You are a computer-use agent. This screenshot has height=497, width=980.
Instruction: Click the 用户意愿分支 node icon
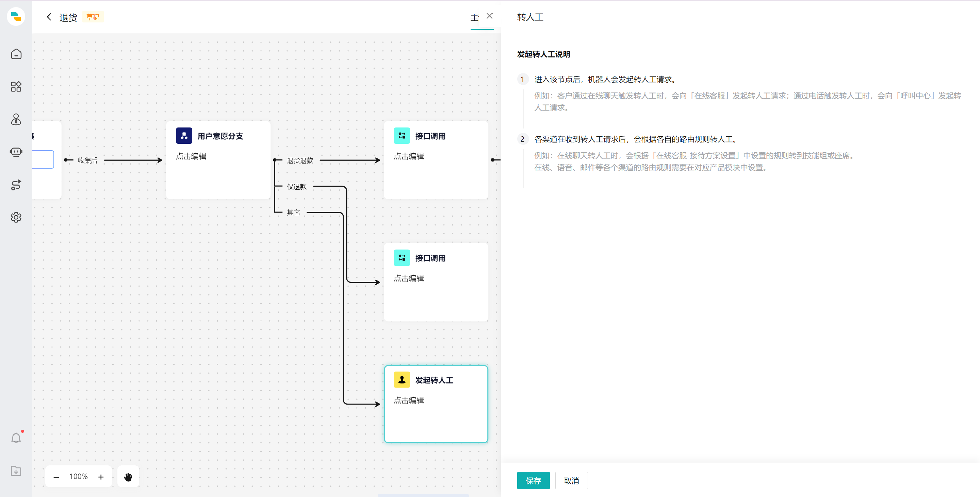[184, 136]
